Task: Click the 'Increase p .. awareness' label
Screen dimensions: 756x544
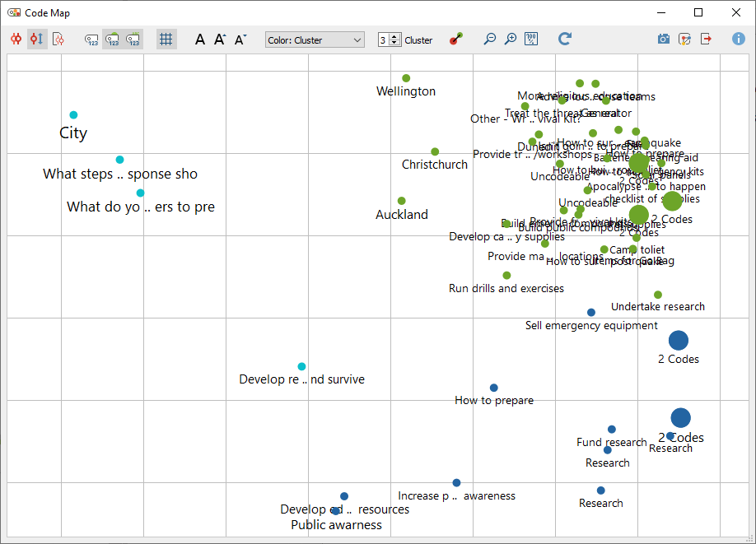Action: [456, 495]
